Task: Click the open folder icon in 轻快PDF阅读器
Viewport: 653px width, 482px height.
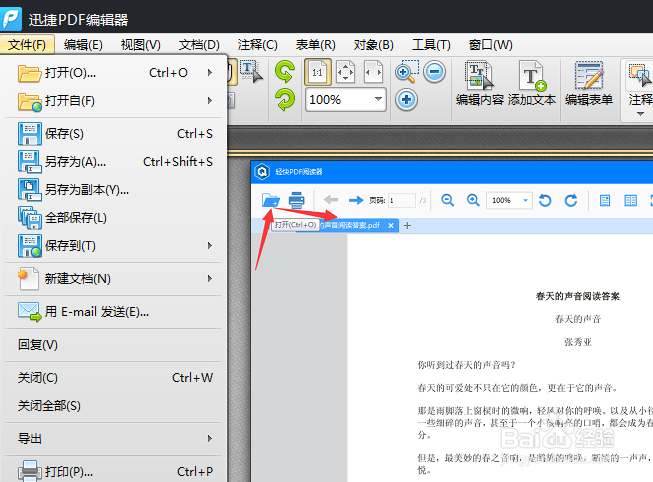Action: tap(271, 200)
